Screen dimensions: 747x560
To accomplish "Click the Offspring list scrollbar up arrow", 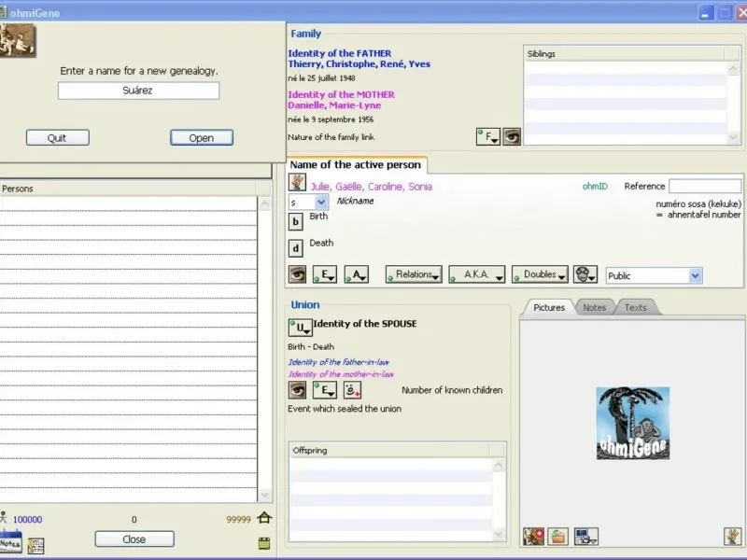I will pos(499,465).
